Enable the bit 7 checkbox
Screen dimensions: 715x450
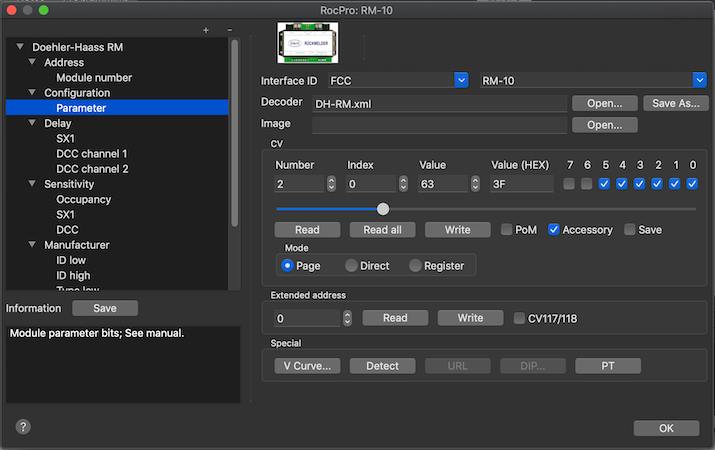tap(568, 184)
